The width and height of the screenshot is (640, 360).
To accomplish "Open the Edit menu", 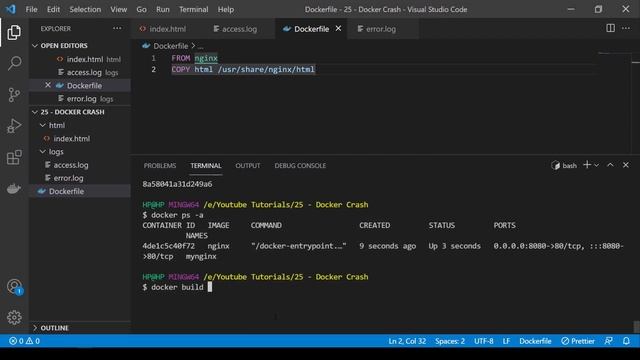I will [53, 9].
